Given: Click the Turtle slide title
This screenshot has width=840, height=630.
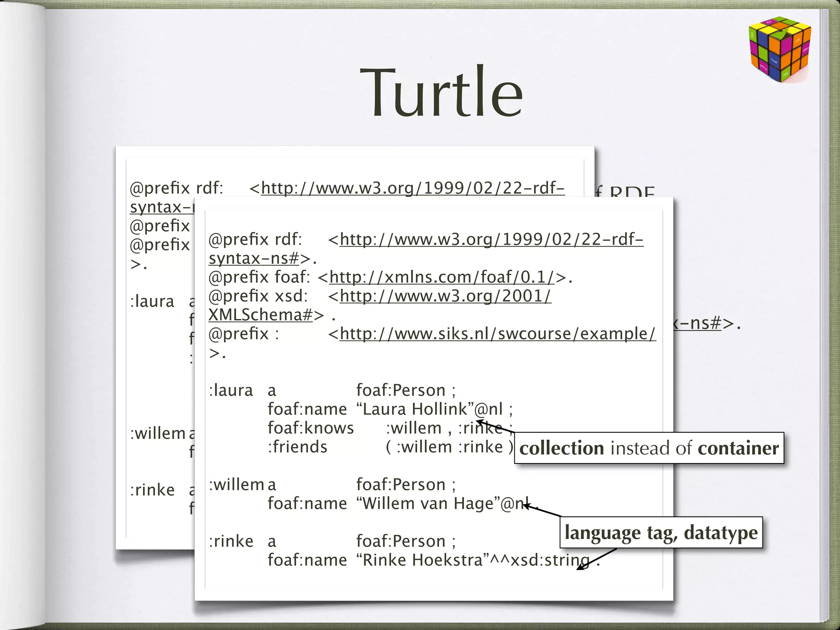Looking at the screenshot, I should coord(441,91).
